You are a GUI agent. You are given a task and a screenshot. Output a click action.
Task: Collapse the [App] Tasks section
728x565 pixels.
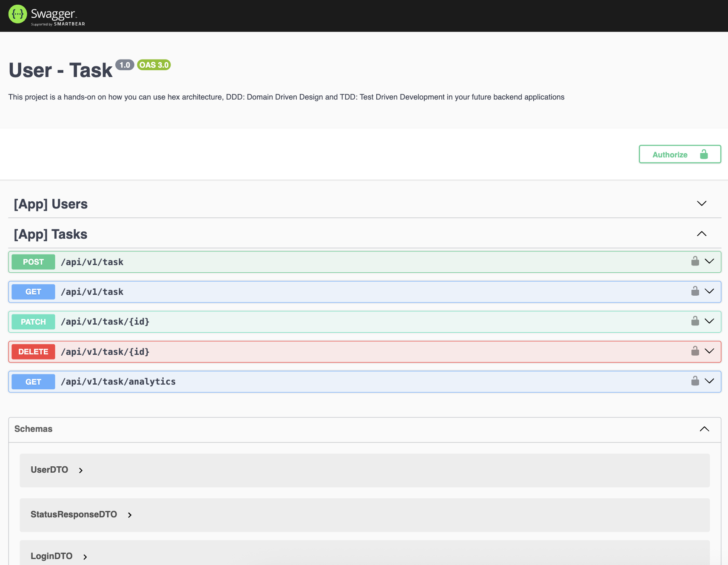(702, 234)
